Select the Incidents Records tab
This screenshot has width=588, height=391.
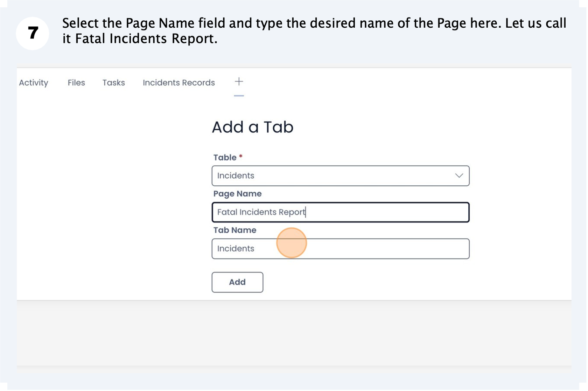pos(179,83)
